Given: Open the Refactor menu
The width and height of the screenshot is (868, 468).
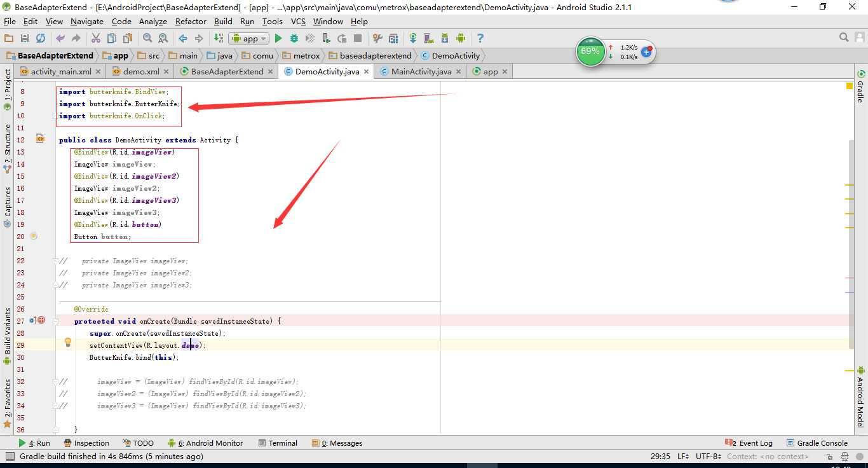Looking at the screenshot, I should pyautogui.click(x=191, y=21).
